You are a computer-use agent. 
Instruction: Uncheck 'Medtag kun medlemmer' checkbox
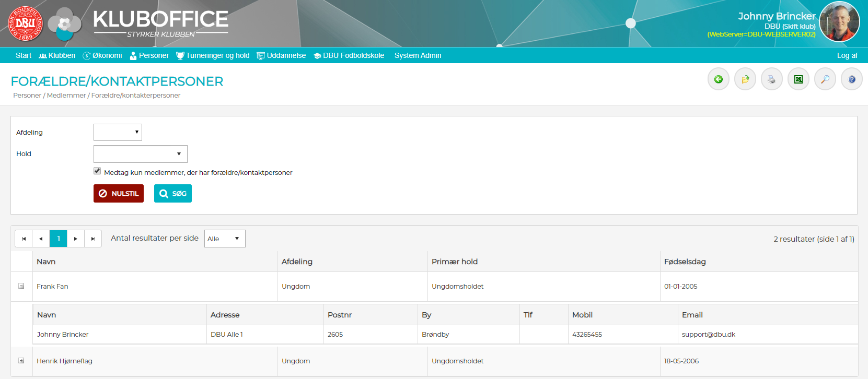tap(97, 171)
